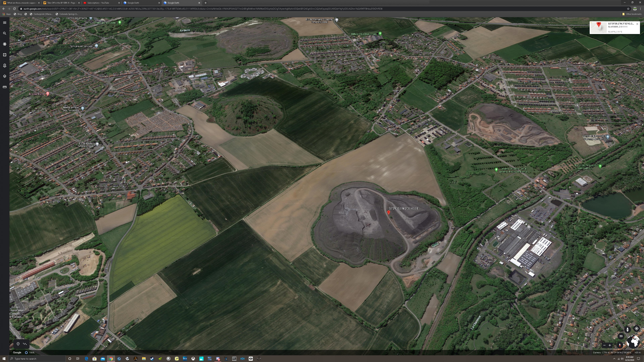Expand Other bookmarks folder
644x362 pixels.
(632, 14)
